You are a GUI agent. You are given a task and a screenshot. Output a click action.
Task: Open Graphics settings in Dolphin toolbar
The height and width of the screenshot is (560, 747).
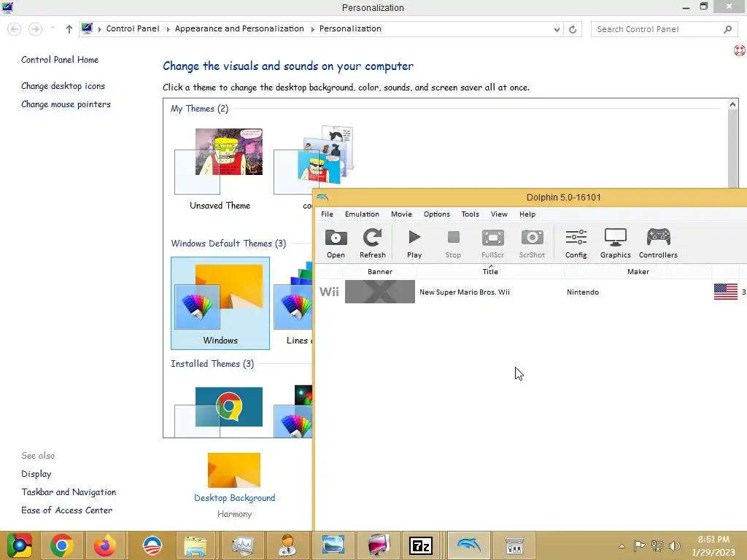616,244
